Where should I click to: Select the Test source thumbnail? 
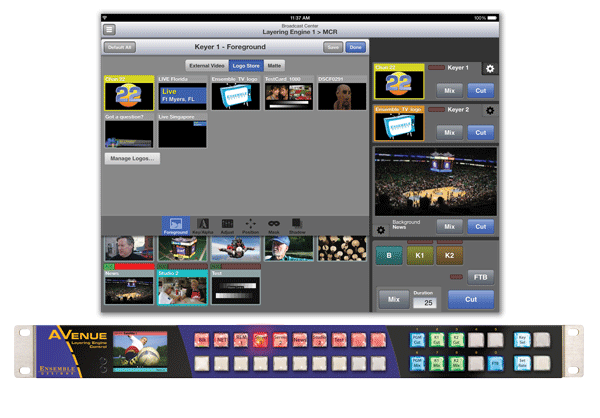(x=236, y=287)
